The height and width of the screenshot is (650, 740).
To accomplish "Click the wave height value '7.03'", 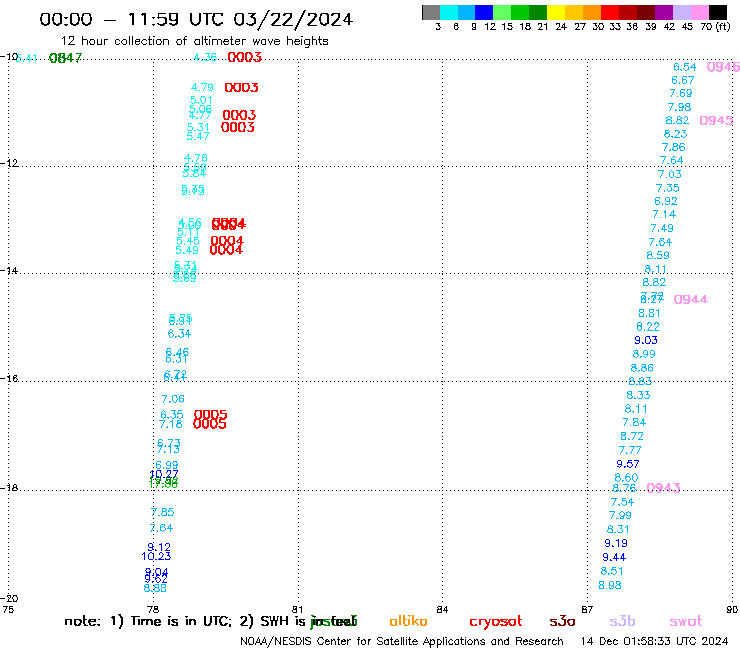I will pos(670,174).
